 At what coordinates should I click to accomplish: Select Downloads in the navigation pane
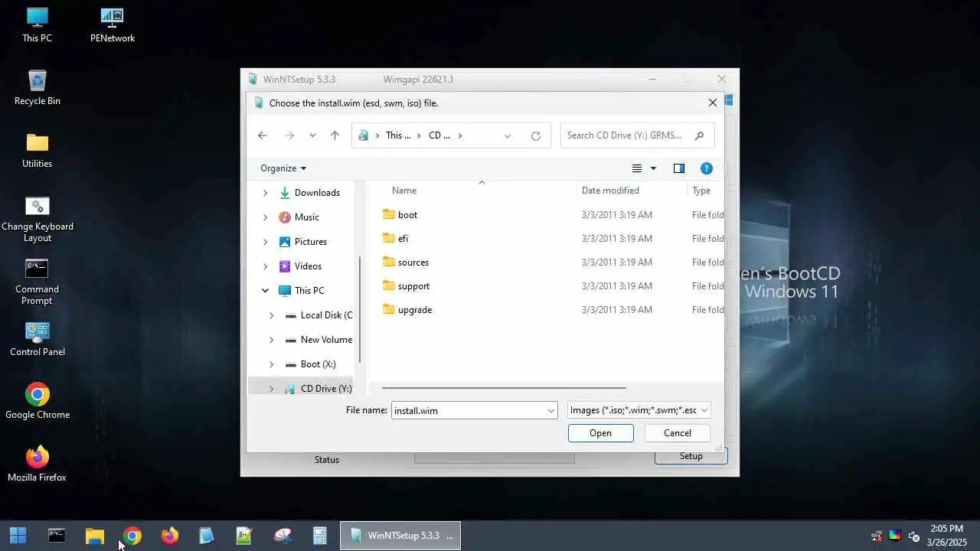[317, 193]
